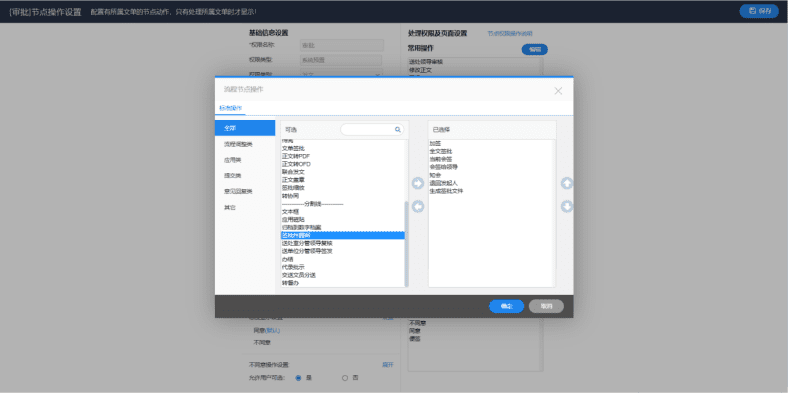Click the gray 取消 button
The width and height of the screenshot is (788, 393).
pyautogui.click(x=546, y=306)
